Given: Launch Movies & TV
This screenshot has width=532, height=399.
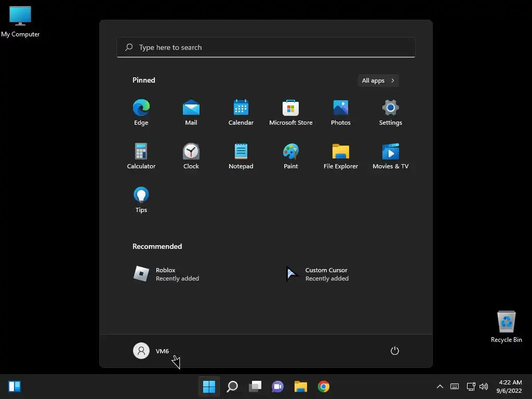Looking at the screenshot, I should [391, 156].
